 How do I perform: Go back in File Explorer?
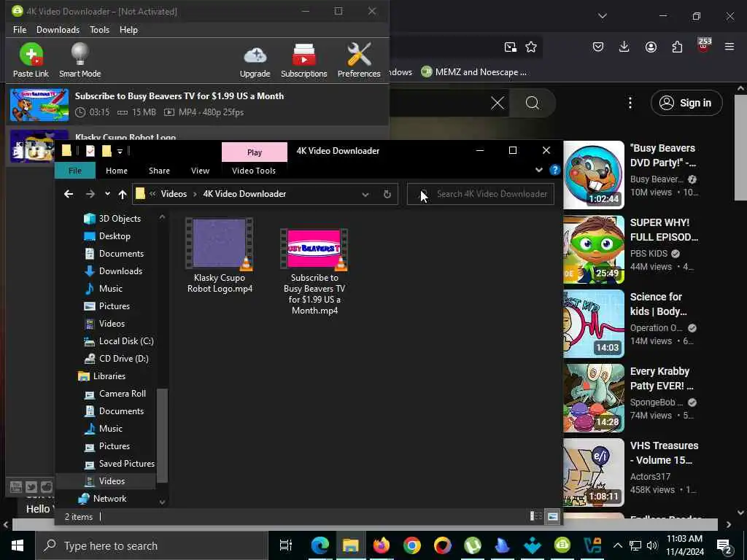click(69, 194)
